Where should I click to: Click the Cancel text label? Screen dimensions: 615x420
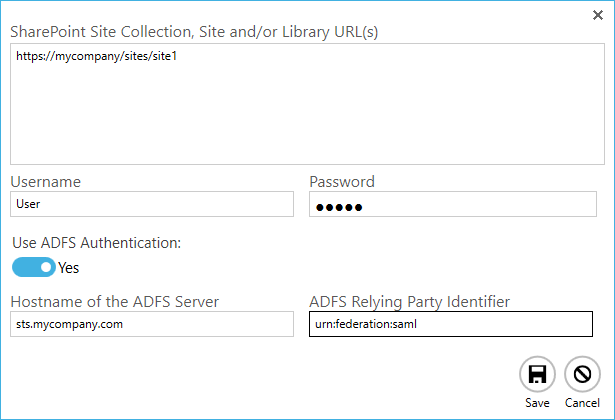[582, 403]
